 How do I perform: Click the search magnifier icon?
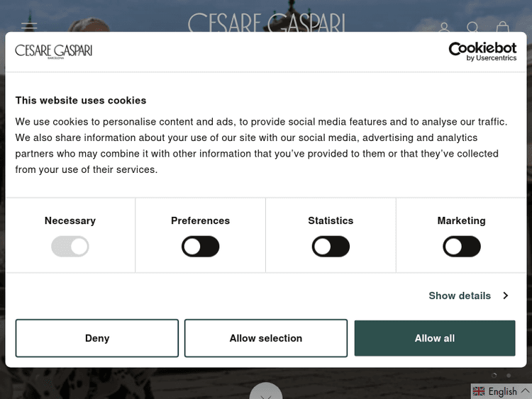tap(473, 28)
